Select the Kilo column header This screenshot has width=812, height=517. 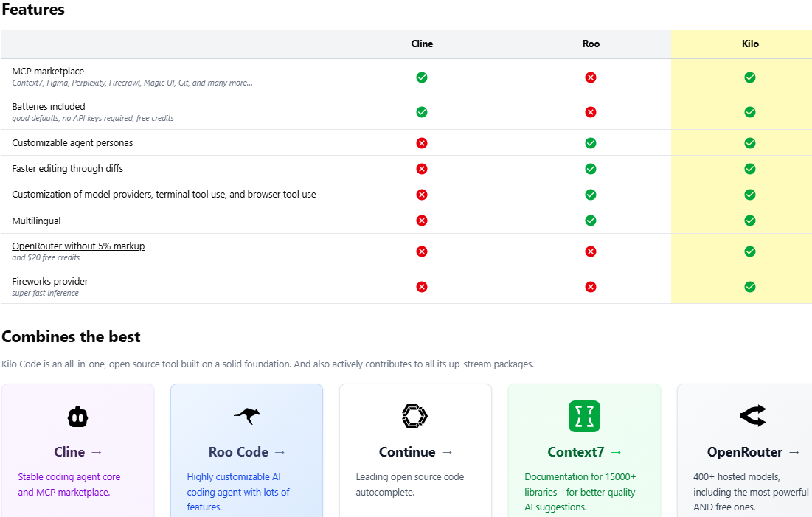pos(750,44)
